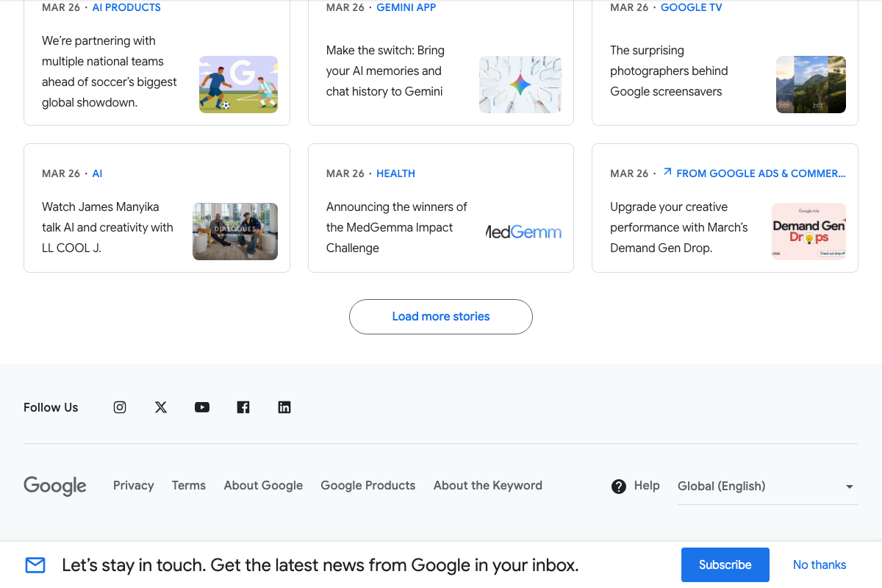Read the Google screensavers photographers story

(x=669, y=71)
